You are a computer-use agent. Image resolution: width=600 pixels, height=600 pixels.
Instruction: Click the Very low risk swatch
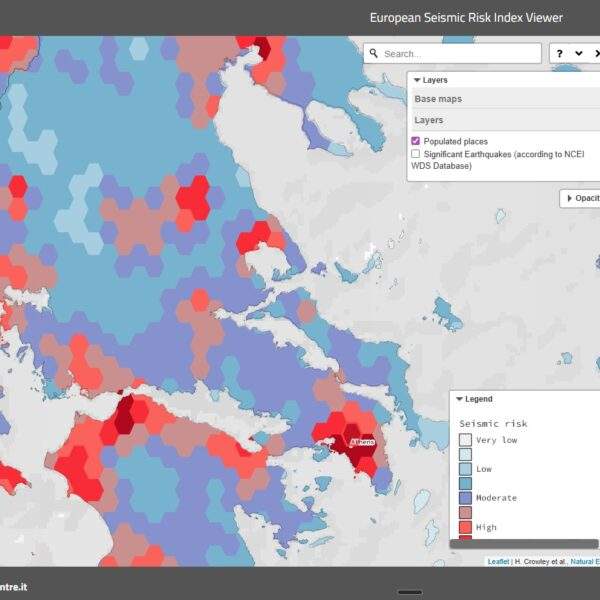click(x=465, y=439)
